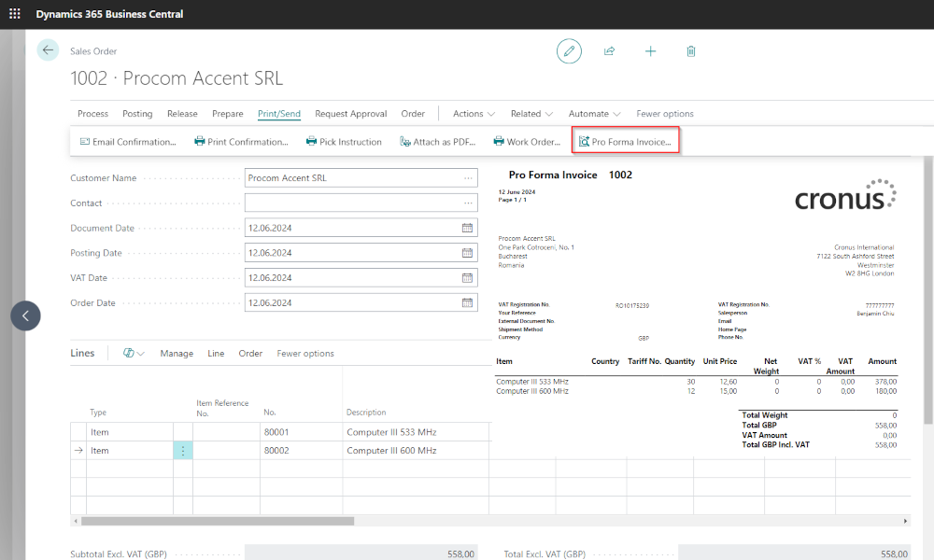Click the Print Confirmation... label
The width and height of the screenshot is (934, 560).
(248, 142)
